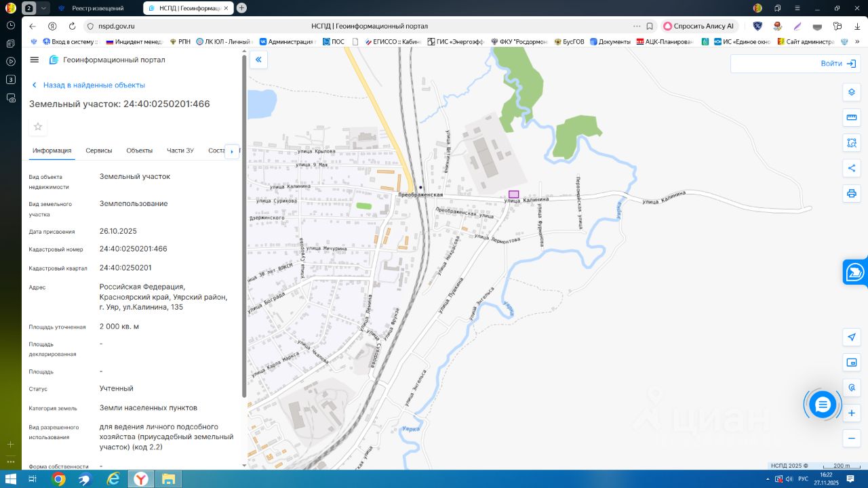Viewport: 868px width, 488px height.
Task: Open the map overview window icon
Action: (852, 363)
